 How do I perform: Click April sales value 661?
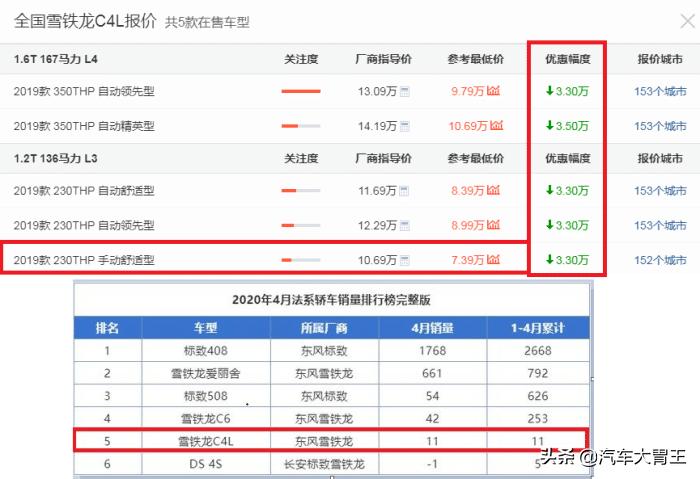[x=432, y=373]
